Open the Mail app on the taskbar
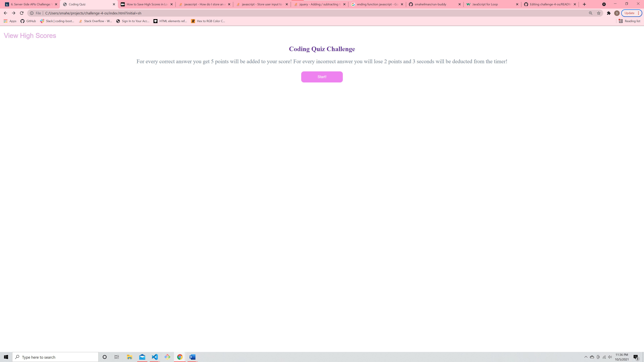Screen dimensions: 644x362 [142, 357]
